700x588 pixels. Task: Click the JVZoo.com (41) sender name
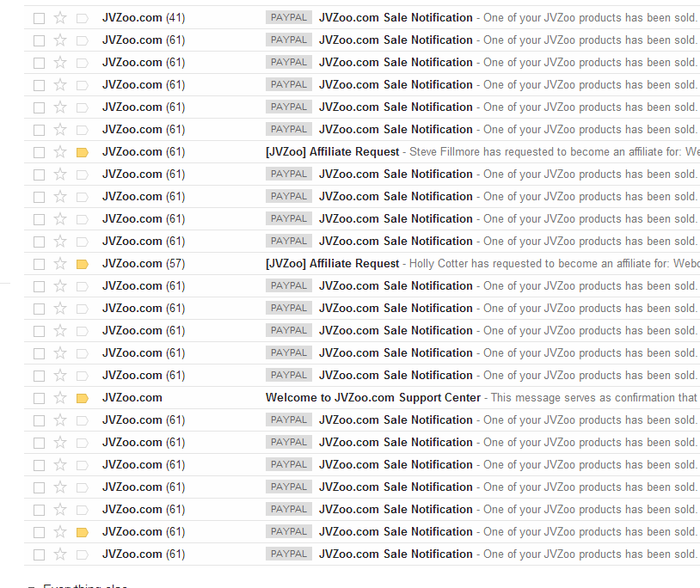click(143, 18)
